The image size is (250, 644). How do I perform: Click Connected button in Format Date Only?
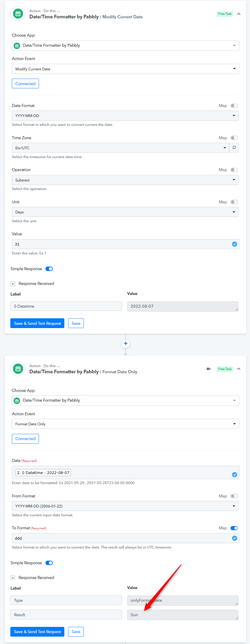[25, 439]
